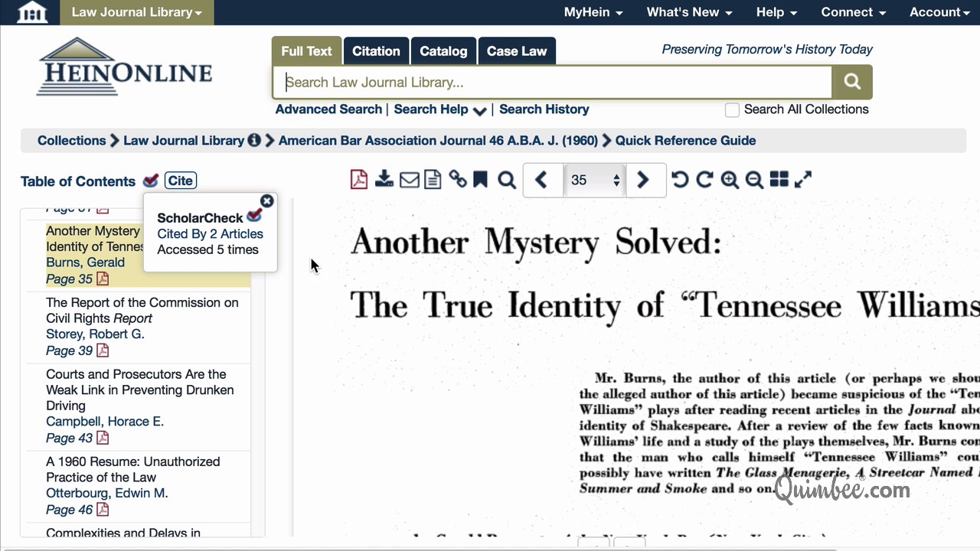This screenshot has width=980, height=551.
Task: Expand viewer to full screen
Action: pyautogui.click(x=802, y=180)
